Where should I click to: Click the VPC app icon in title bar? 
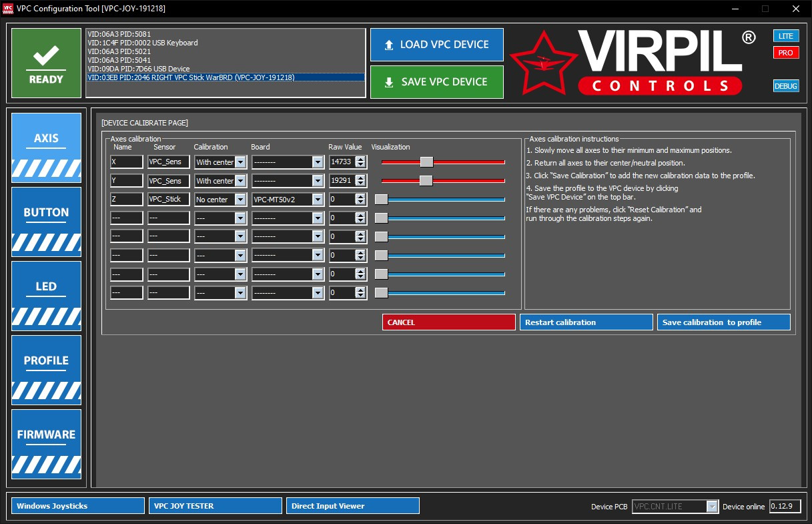click(8, 8)
